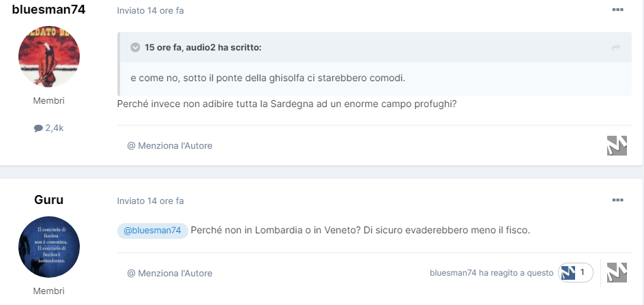644x305 pixels.
Task: Open bluesman74's profile avatar
Action: [49, 57]
